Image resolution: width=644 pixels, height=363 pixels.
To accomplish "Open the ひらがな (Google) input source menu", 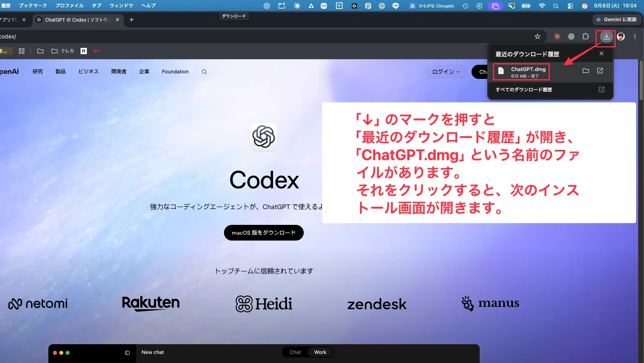I will click(x=432, y=6).
